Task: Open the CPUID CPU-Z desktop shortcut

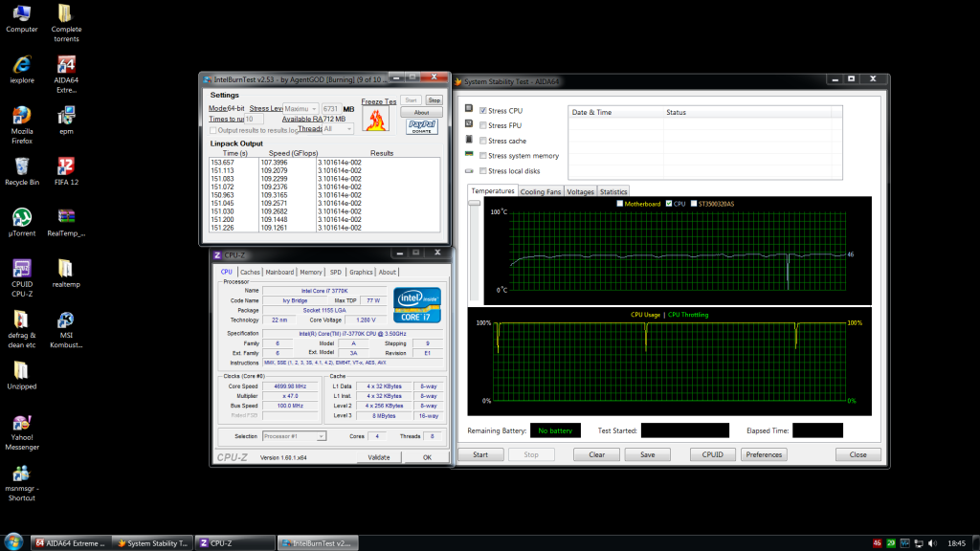Action: (x=21, y=269)
